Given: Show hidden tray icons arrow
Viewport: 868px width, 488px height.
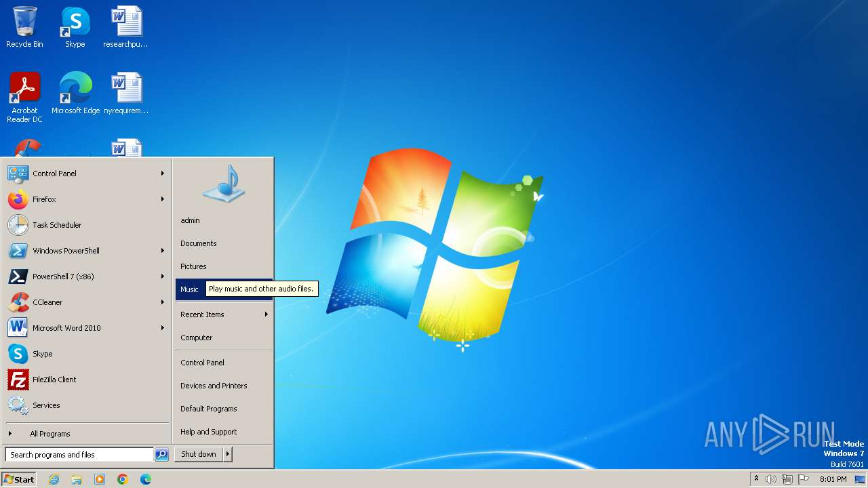Looking at the screenshot, I should coord(756,479).
